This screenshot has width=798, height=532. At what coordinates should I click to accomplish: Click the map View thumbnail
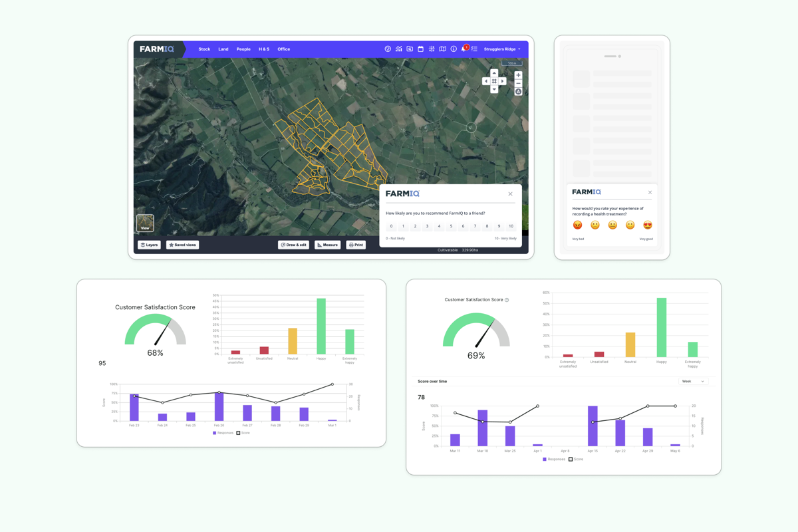145,223
